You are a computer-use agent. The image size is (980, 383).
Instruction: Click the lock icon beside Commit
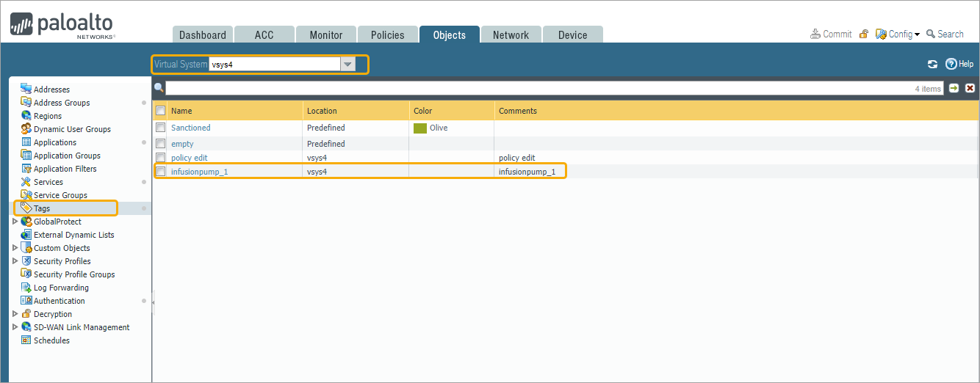click(x=864, y=34)
